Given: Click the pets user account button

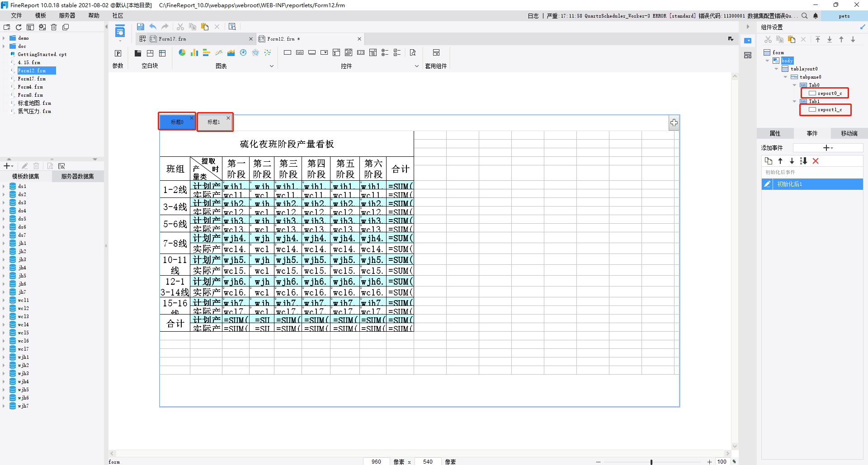Looking at the screenshot, I should pos(844,16).
